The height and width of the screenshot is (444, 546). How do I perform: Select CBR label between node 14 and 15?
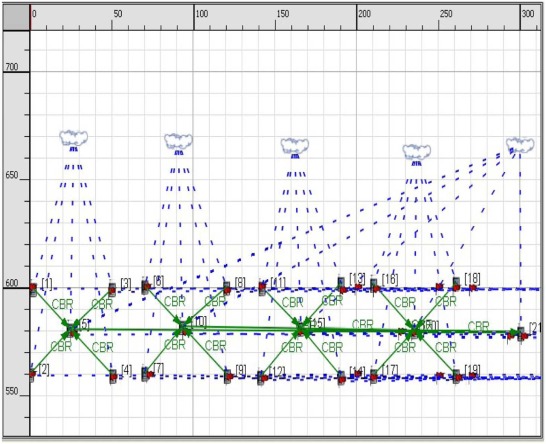point(332,347)
